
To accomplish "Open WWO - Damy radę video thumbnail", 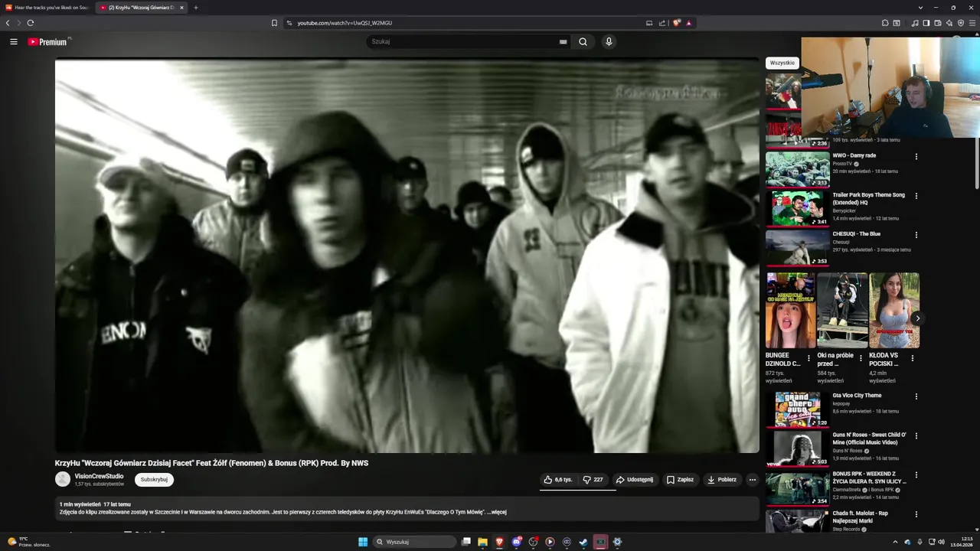I will click(797, 169).
